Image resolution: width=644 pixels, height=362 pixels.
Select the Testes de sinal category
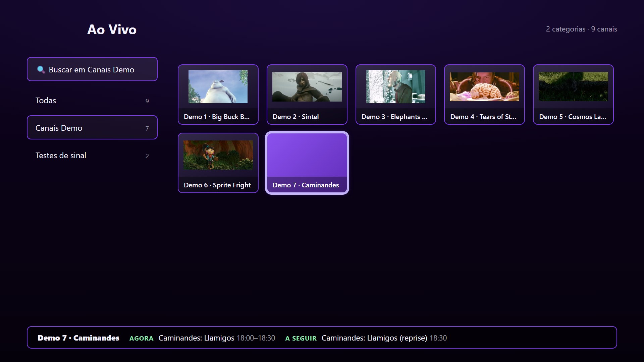[92, 156]
